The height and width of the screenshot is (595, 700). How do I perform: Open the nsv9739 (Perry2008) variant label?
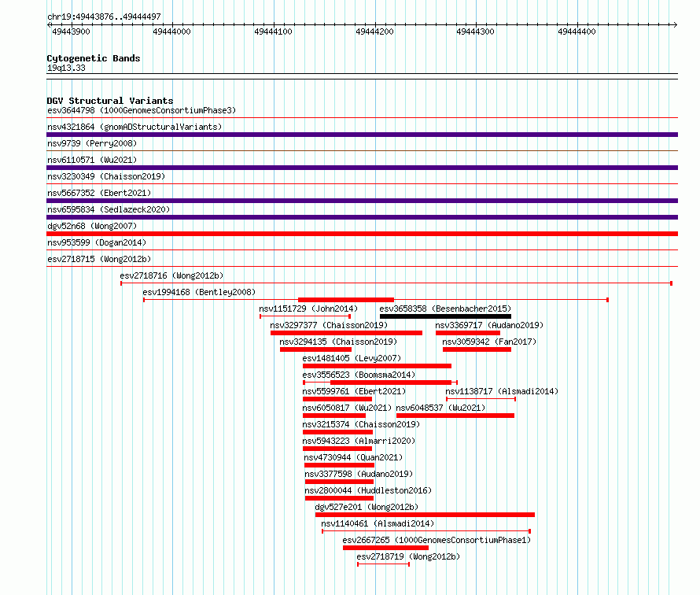(x=92, y=143)
